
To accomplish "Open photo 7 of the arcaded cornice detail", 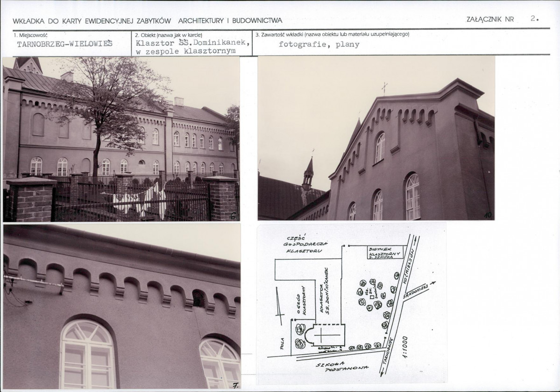I will click(x=122, y=307).
